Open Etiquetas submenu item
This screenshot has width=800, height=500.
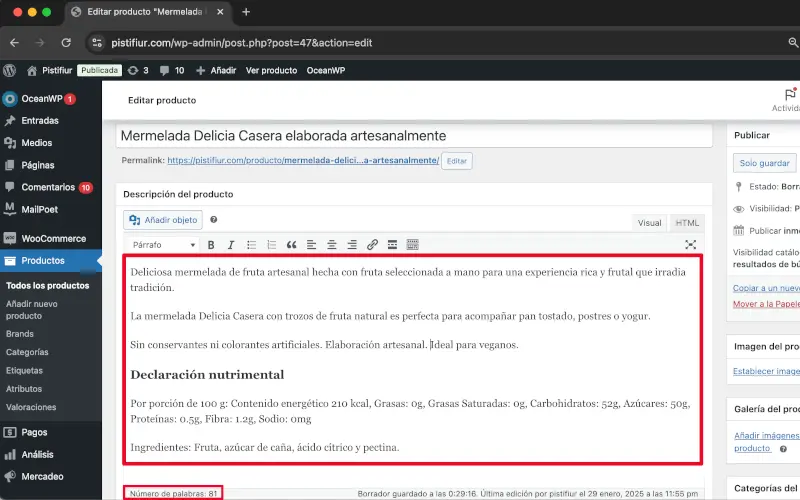(24, 370)
